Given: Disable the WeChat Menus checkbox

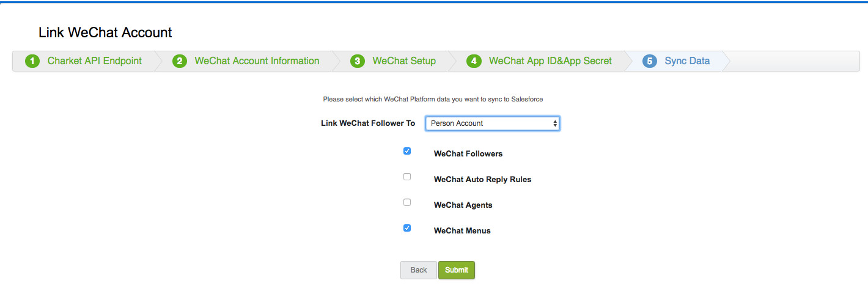Looking at the screenshot, I should (407, 228).
